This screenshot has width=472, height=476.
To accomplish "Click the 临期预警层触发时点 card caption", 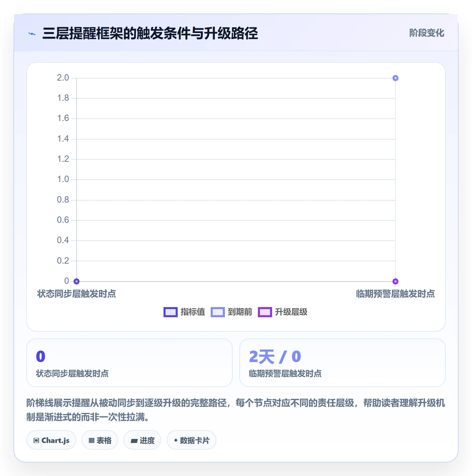I will coord(285,374).
